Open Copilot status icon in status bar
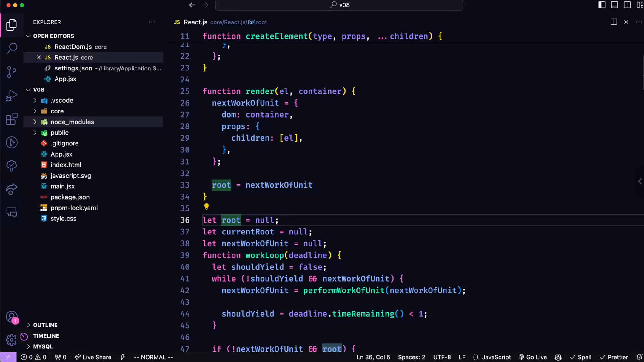This screenshot has height=362, width=644. click(558, 357)
